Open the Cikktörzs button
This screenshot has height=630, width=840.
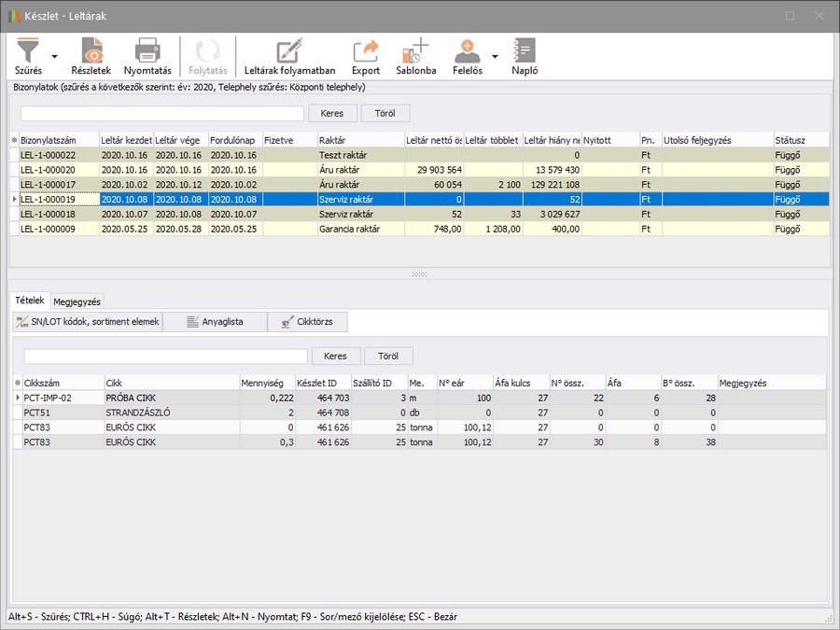point(308,322)
